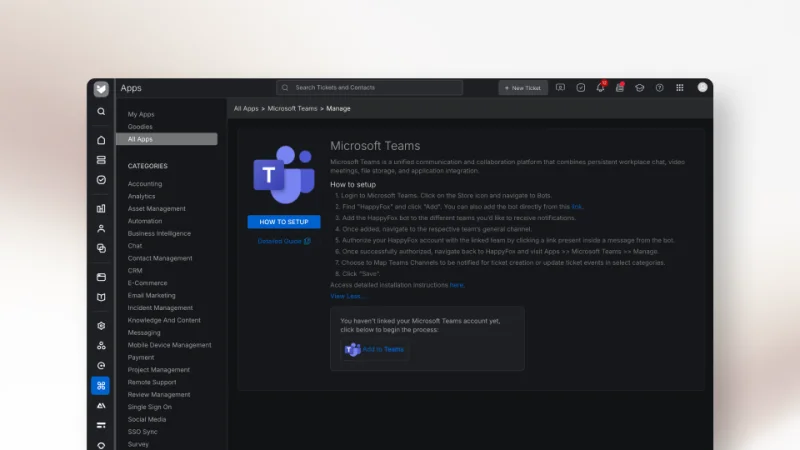
Task: Open the overlapping squares sidebar icon
Action: [x=101, y=248]
